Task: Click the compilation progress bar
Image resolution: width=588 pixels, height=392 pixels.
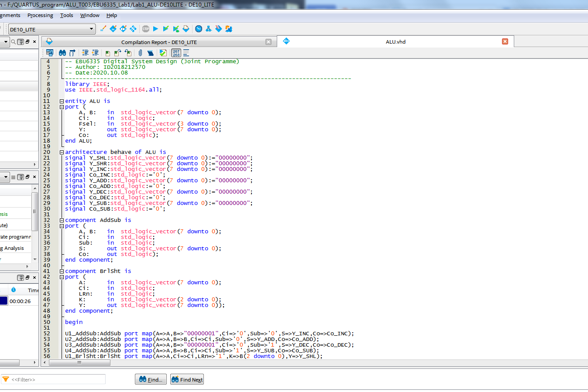Action: 3,301
